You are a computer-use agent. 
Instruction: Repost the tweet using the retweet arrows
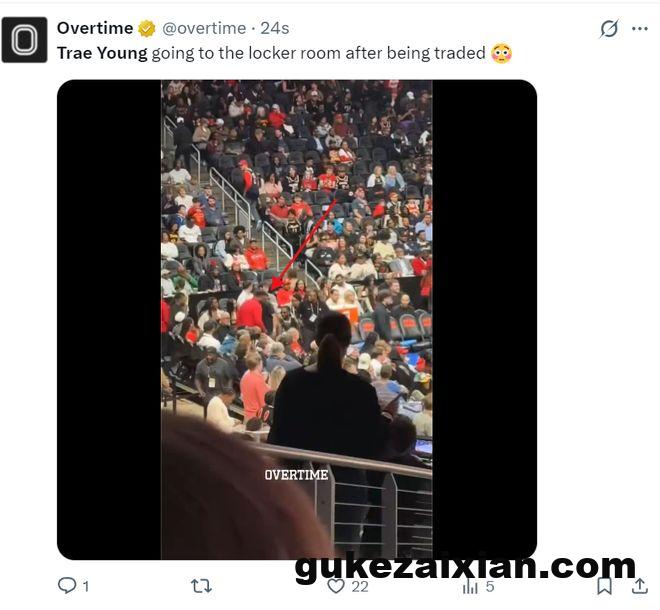(201, 586)
